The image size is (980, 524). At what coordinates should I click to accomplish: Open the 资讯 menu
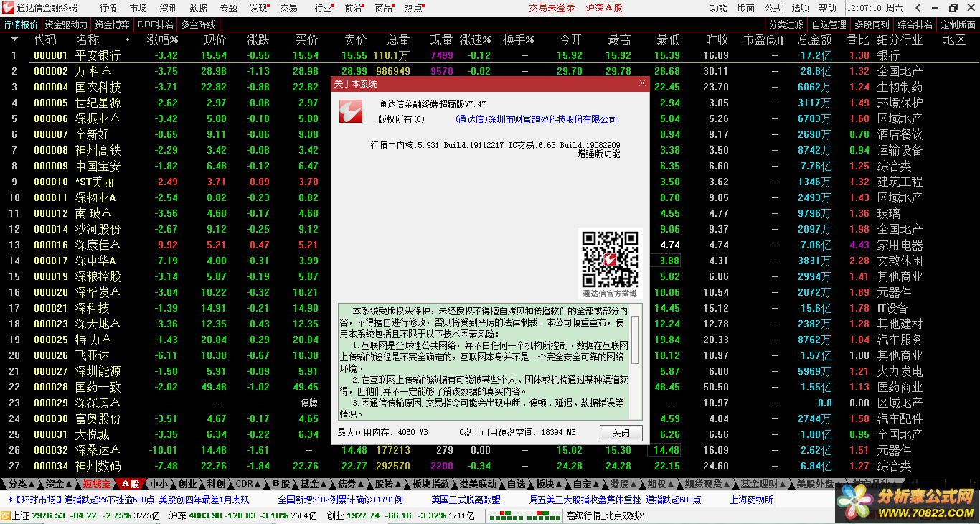168,8
